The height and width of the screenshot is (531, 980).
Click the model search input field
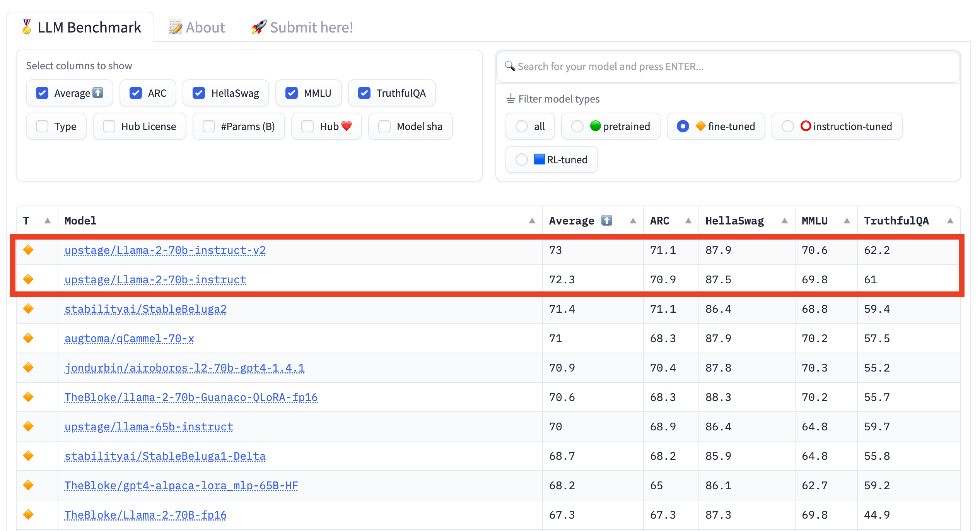pos(728,66)
